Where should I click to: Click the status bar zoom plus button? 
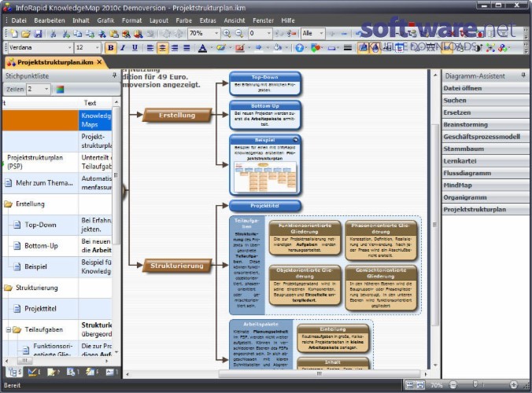(x=514, y=385)
